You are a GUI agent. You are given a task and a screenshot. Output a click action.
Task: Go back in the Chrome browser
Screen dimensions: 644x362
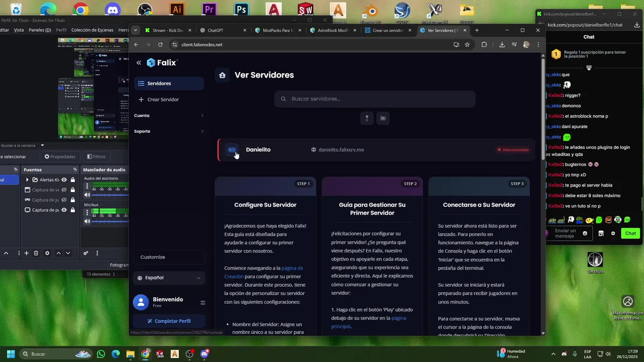click(x=136, y=45)
